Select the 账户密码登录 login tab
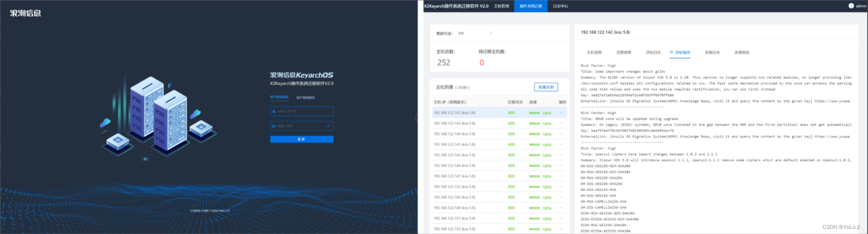The height and width of the screenshot is (234, 868). 279,97
